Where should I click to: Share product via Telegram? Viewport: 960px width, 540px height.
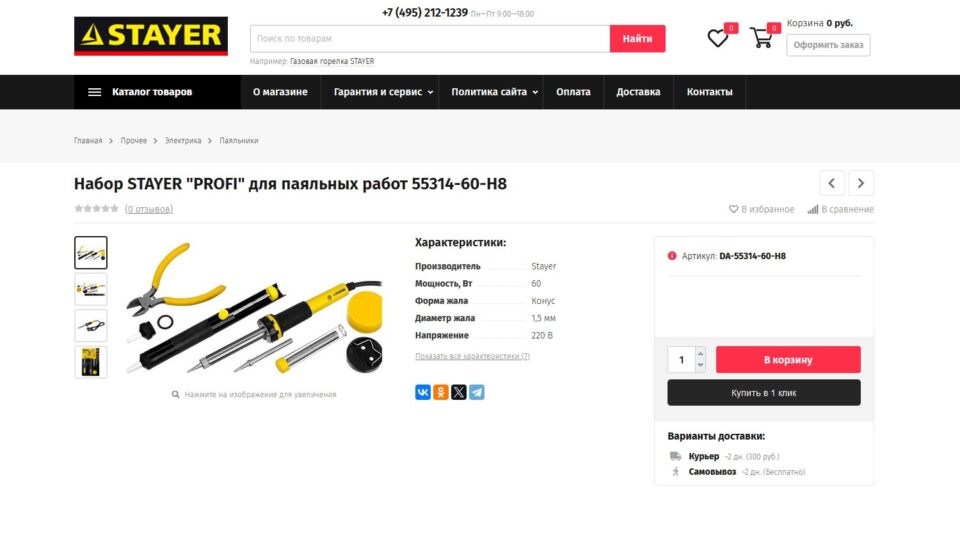[x=477, y=392]
